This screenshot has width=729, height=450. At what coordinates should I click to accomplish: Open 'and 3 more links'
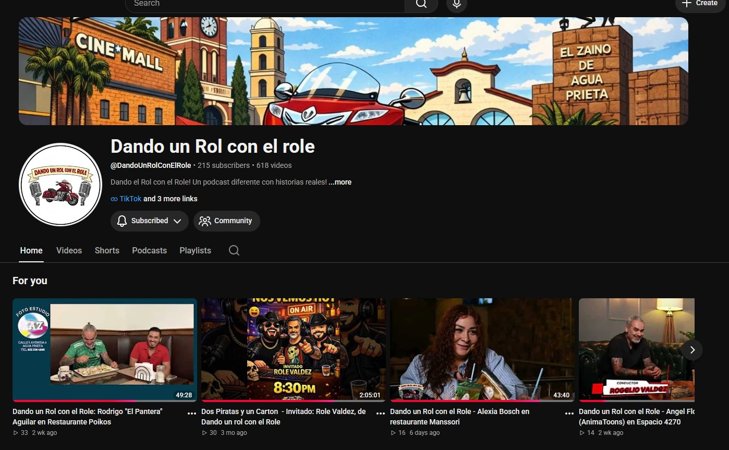(x=170, y=199)
